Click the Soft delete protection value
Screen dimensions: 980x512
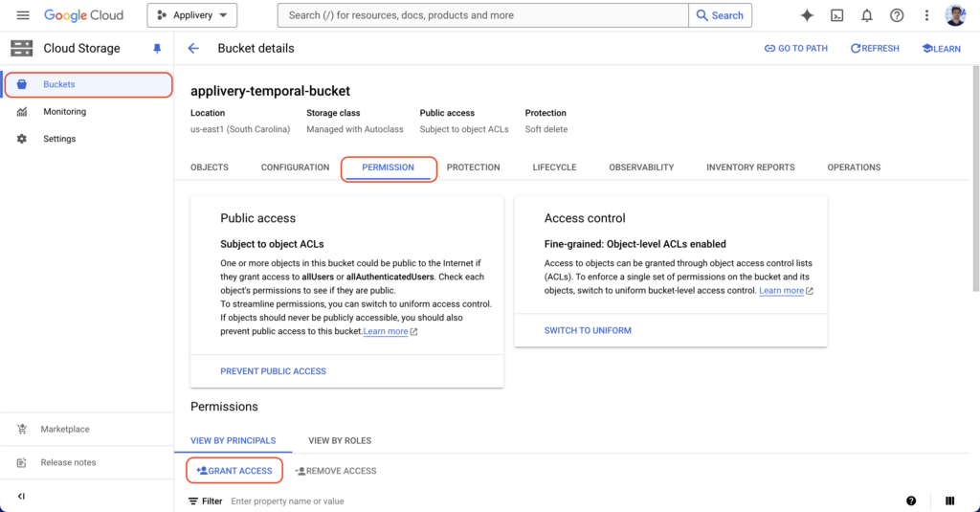pos(546,129)
